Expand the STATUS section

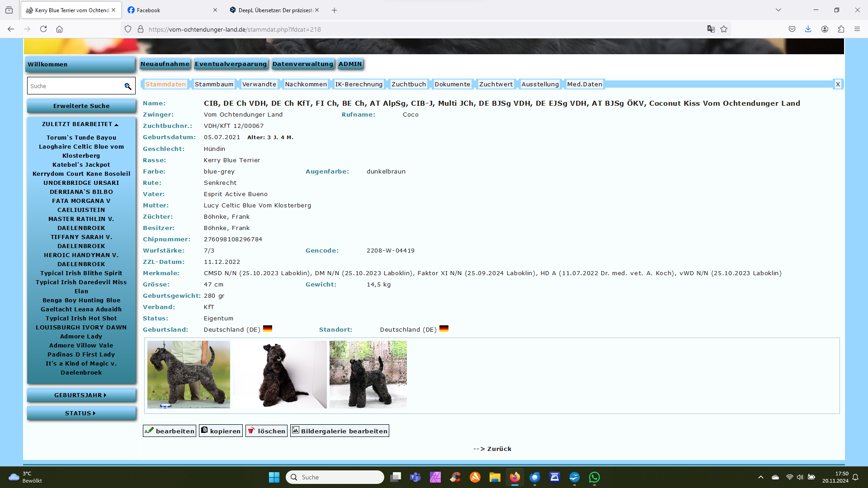point(80,413)
